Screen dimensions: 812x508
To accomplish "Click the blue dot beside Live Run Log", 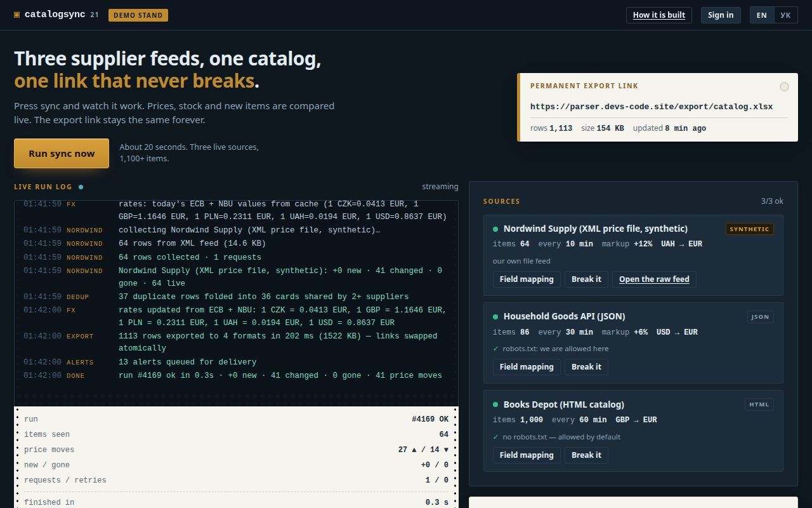I will coord(81,187).
